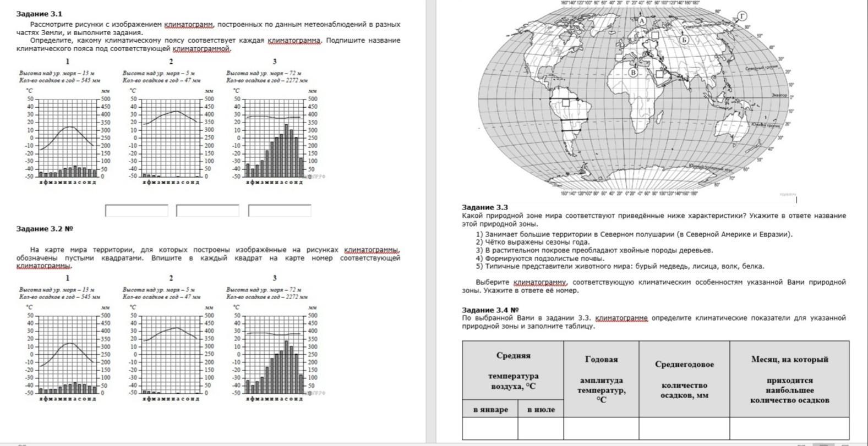Click the third answer box under climatogram 3

[x=280, y=211]
